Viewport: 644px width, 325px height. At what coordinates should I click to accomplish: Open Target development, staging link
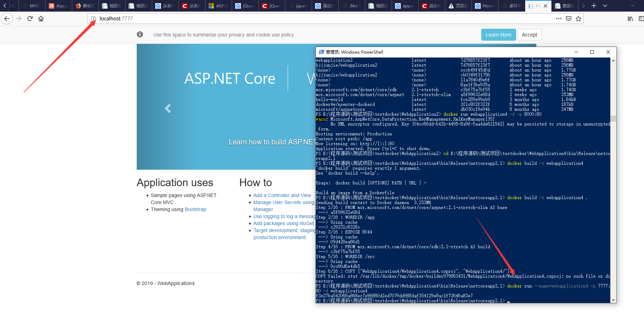pyautogui.click(x=284, y=230)
